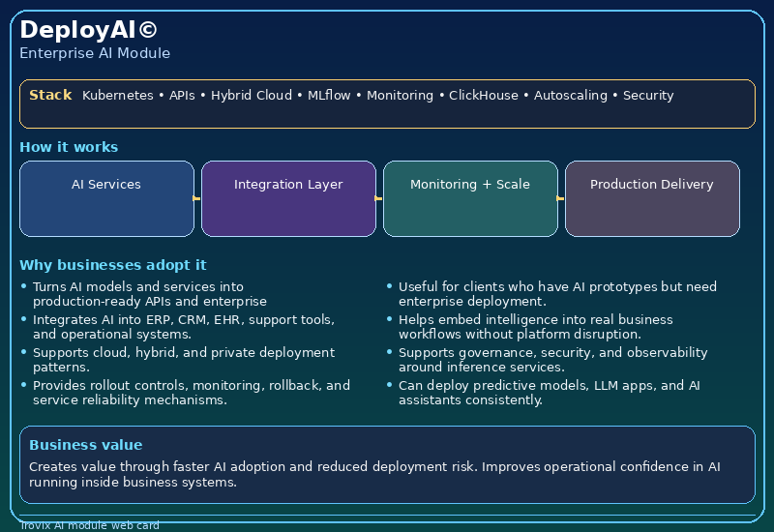Open the Production Delivery step box
The image size is (774, 532).
[x=652, y=198]
